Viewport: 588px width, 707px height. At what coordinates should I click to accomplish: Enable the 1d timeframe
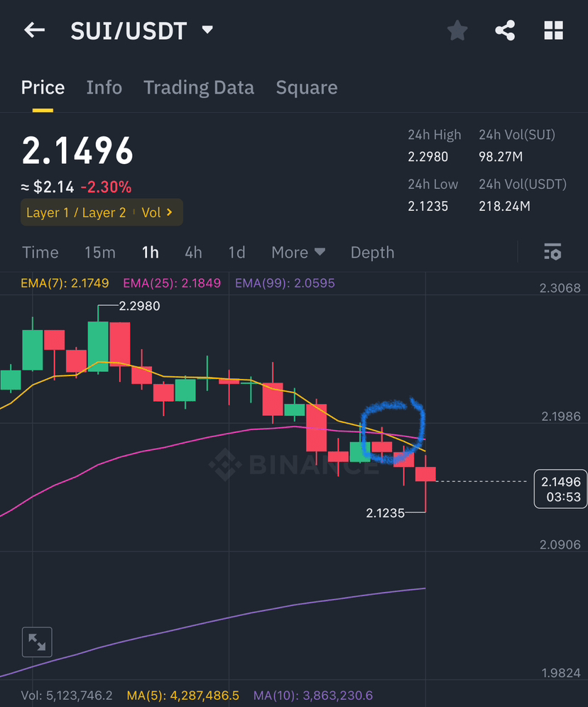click(x=236, y=252)
